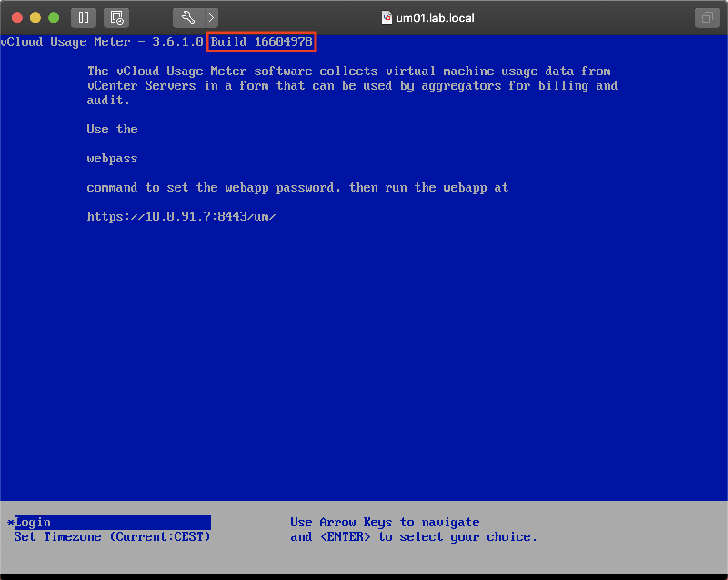Click the green full screen button
Image resolution: width=728 pixels, height=580 pixels.
[x=54, y=18]
